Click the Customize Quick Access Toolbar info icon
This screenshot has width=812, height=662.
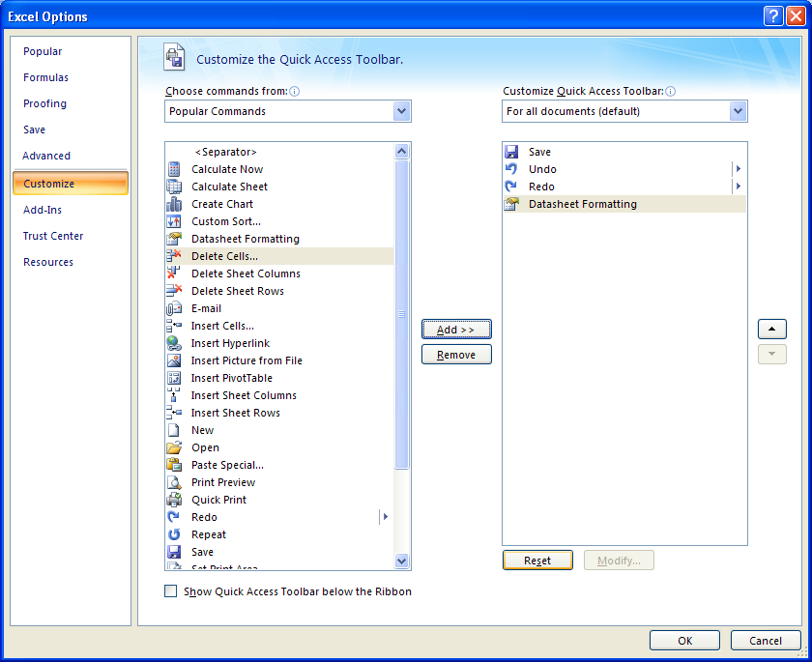pos(670,92)
